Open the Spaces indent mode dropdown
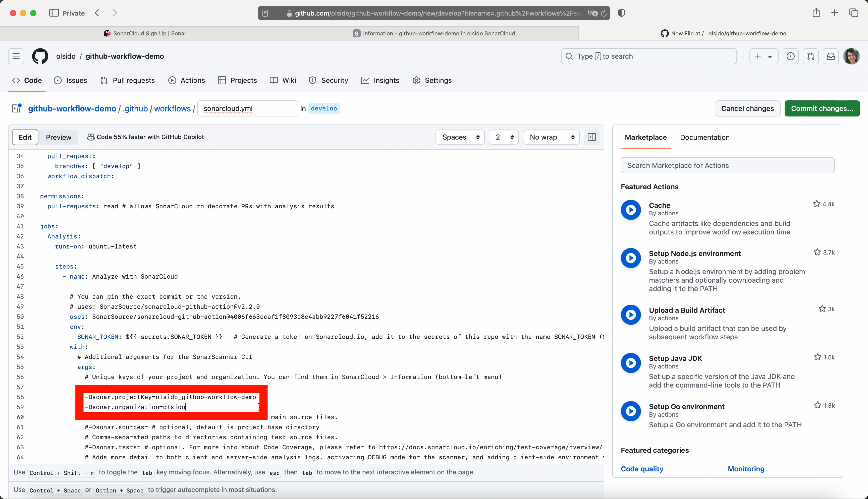The image size is (868, 499). tap(460, 137)
